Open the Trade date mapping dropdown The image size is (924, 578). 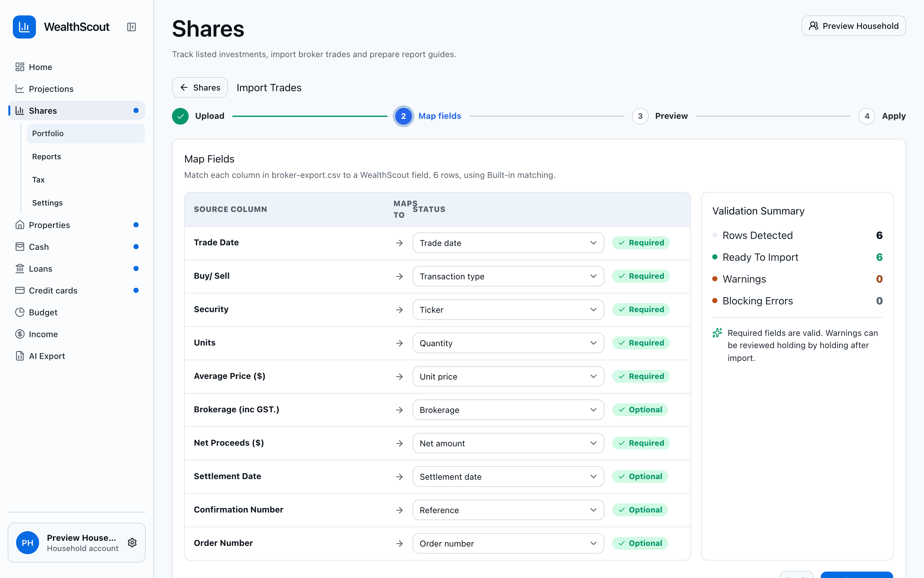(508, 243)
